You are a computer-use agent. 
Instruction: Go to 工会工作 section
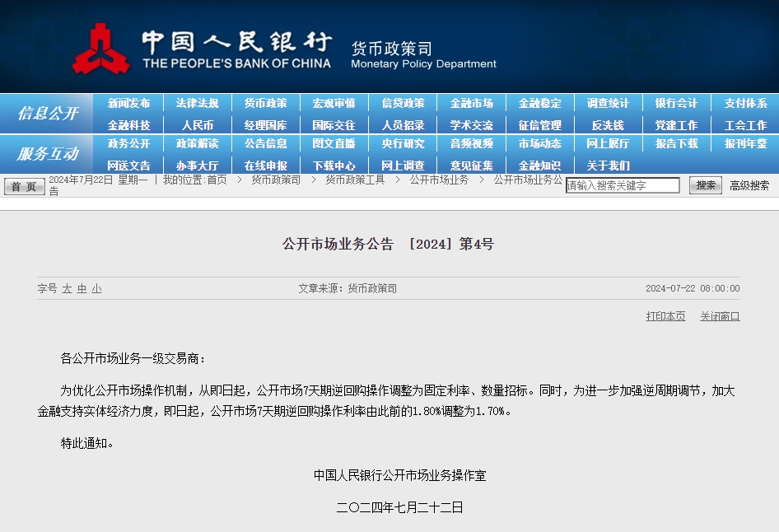point(746,125)
